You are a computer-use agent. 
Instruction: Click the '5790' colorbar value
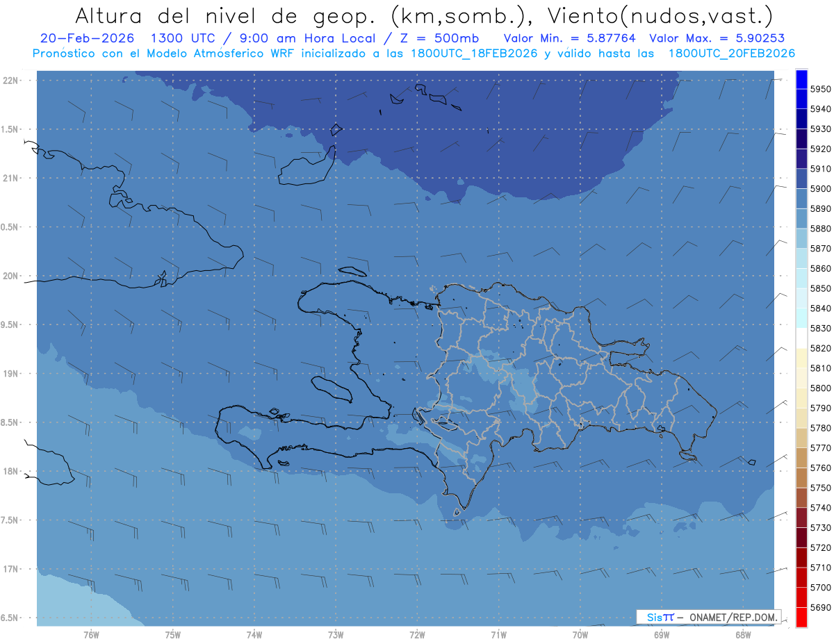click(821, 408)
